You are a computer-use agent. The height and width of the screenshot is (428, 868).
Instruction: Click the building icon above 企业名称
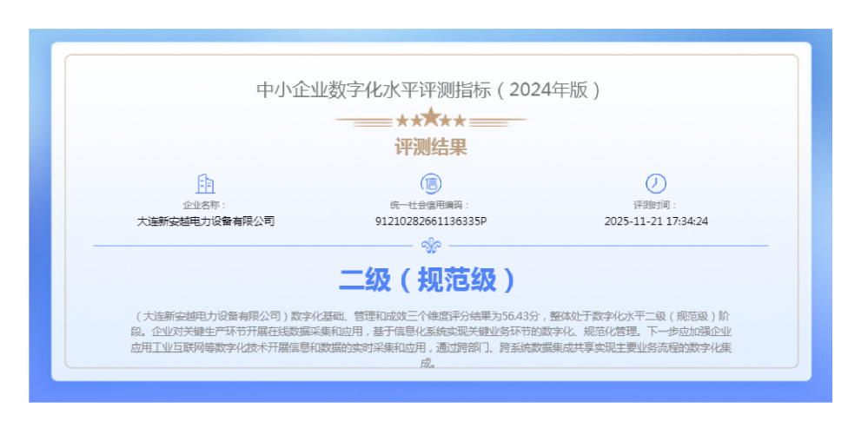(205, 183)
